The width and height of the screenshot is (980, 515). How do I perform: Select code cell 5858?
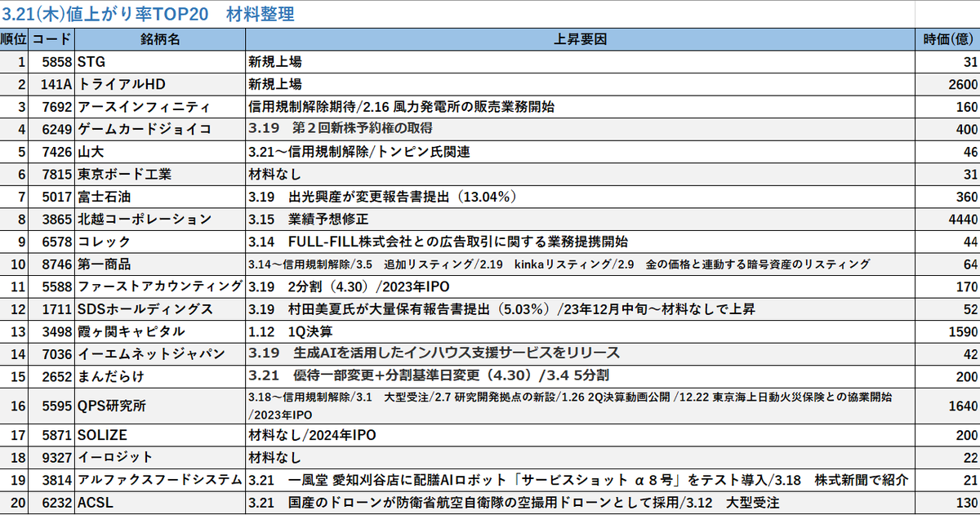[53, 62]
